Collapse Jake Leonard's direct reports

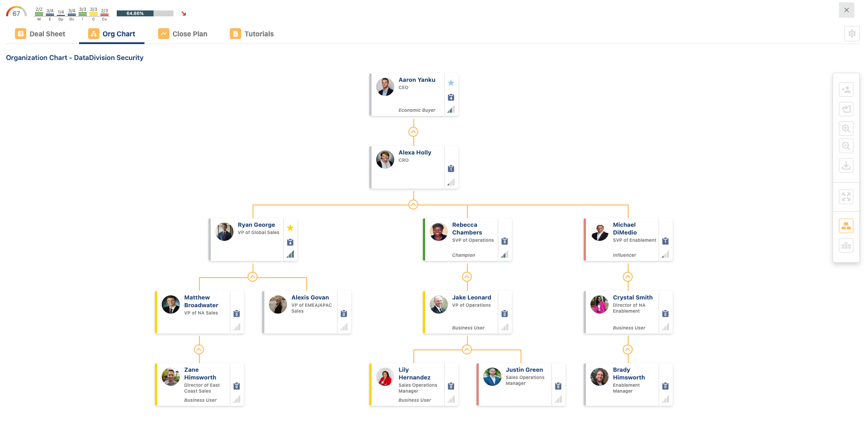pyautogui.click(x=467, y=349)
